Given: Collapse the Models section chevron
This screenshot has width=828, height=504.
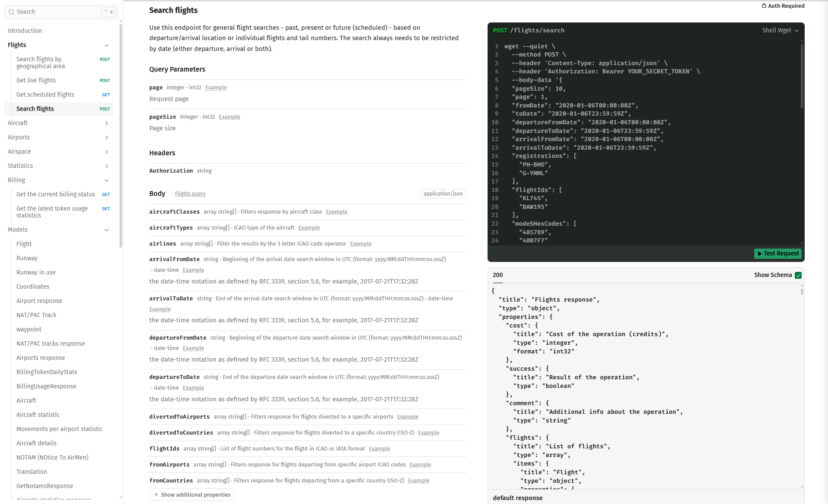Looking at the screenshot, I should pos(107,230).
